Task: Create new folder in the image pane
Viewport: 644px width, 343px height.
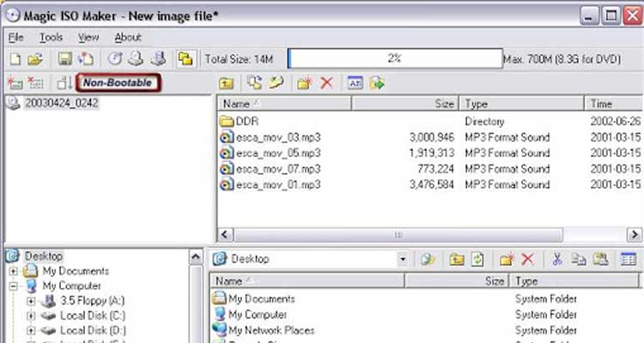Action: [304, 83]
